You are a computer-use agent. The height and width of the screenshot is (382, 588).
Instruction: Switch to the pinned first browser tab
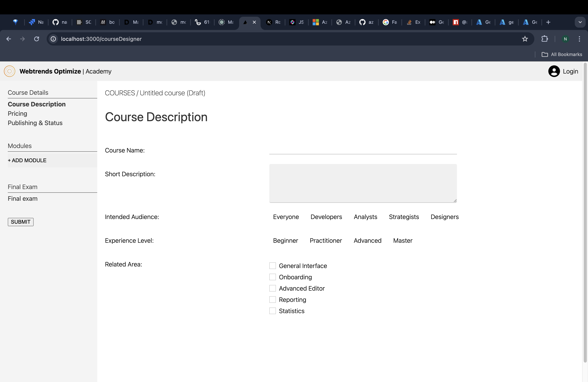pyautogui.click(x=15, y=22)
